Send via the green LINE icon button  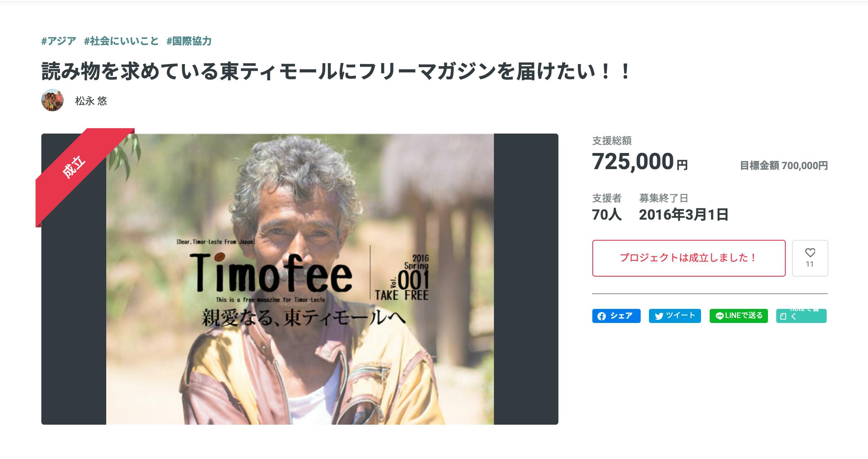(x=739, y=316)
